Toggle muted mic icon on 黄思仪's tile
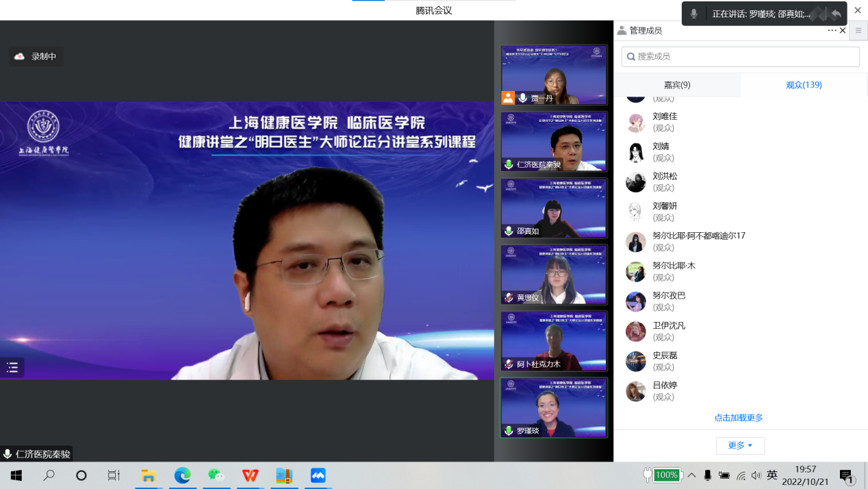The width and height of the screenshot is (868, 489). (509, 298)
